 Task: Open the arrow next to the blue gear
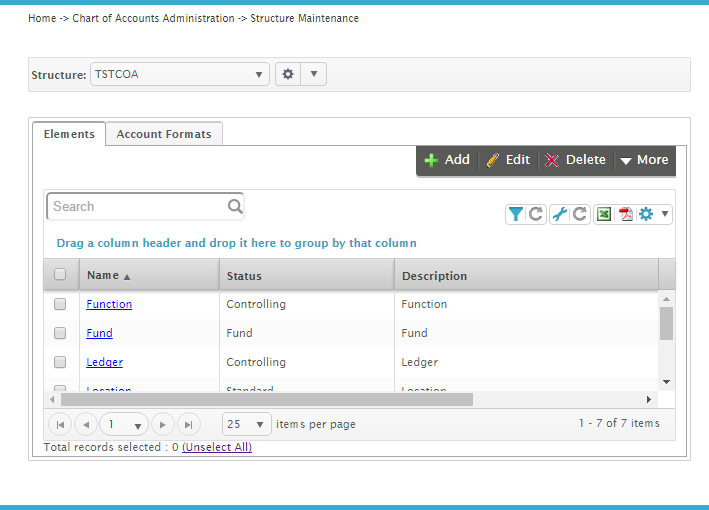click(x=665, y=213)
